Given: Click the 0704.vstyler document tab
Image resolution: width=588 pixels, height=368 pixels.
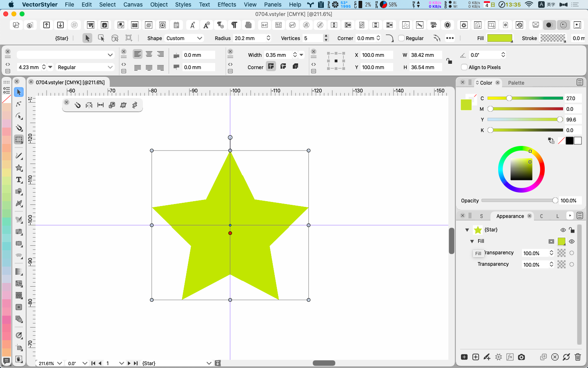Looking at the screenshot, I should [x=70, y=82].
